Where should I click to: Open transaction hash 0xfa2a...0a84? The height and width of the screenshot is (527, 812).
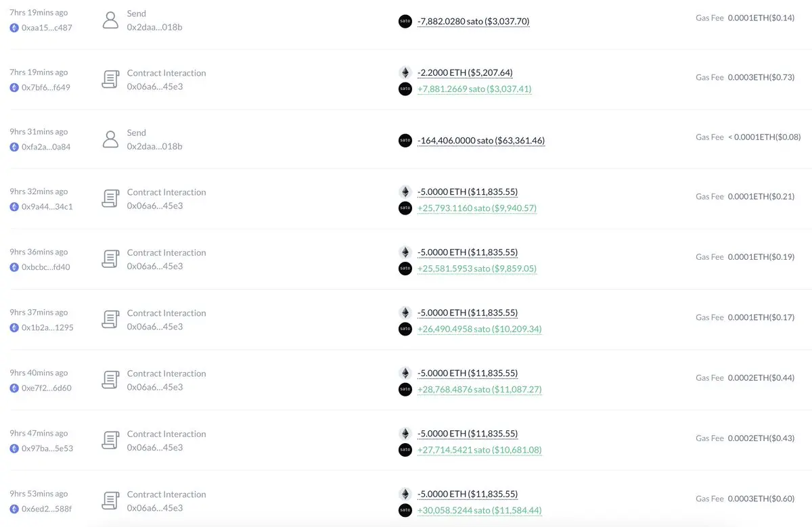click(46, 147)
